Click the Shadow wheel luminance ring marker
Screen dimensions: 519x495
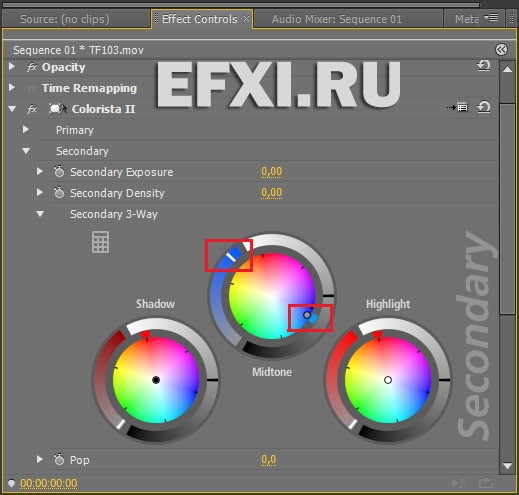coord(212,380)
